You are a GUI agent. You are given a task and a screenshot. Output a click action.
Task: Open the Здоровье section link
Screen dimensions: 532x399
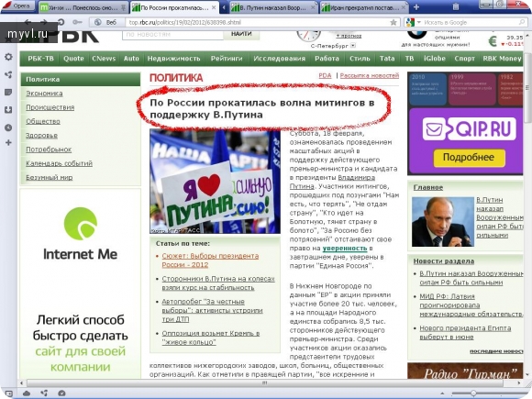[x=41, y=136]
